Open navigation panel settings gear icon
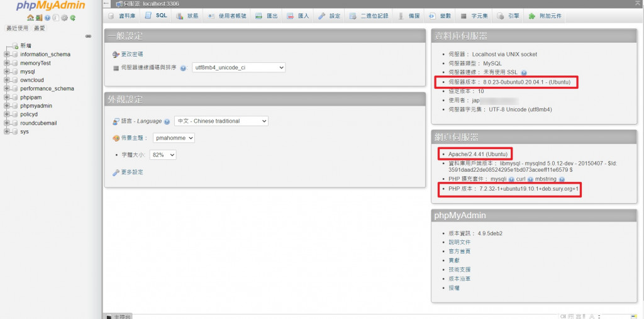The image size is (644, 319). click(x=64, y=18)
